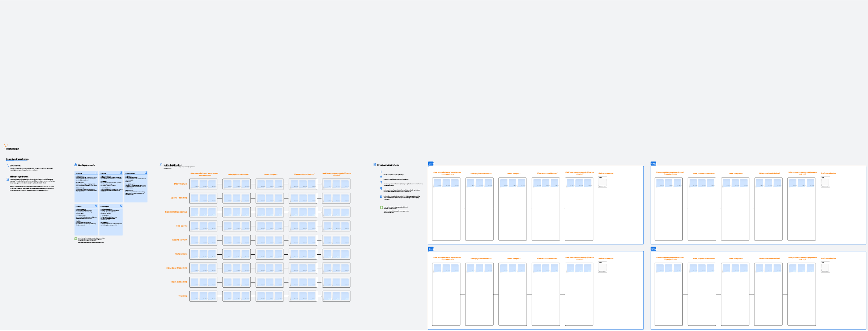Click the number 4 icon beside Individual reflection heading
This screenshot has width=868, height=331.
pyautogui.click(x=161, y=165)
